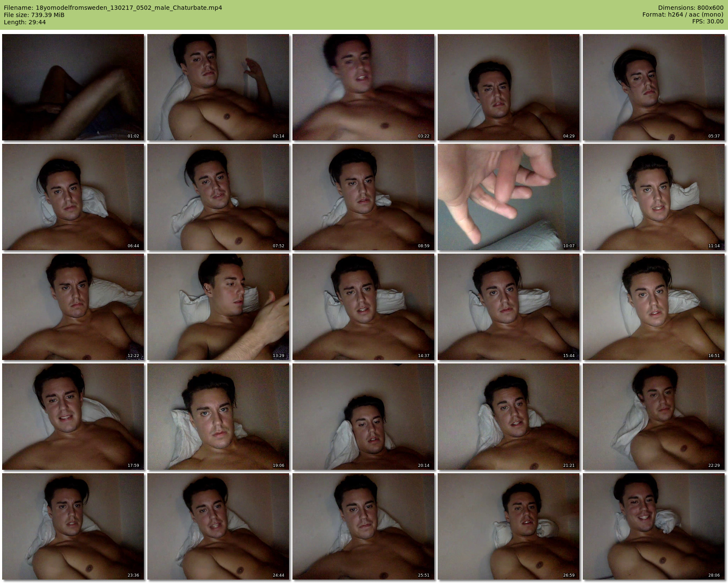Viewport: 728px width, 583px height.
Task: Open the frame stamped 22:29
Action: tap(653, 417)
